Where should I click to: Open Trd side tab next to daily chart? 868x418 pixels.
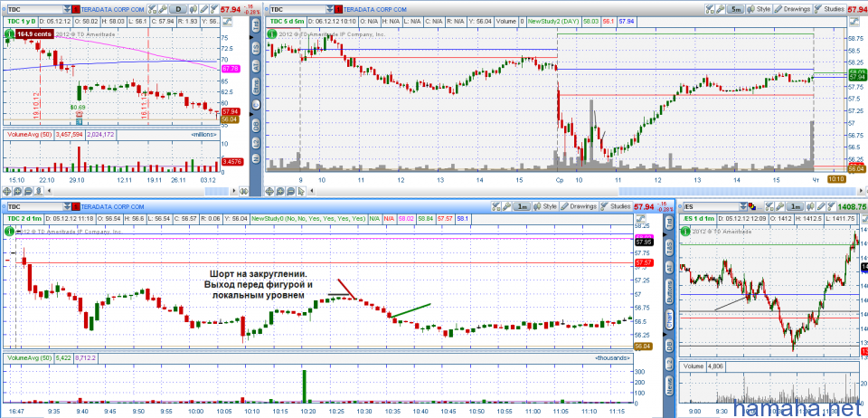(256, 25)
